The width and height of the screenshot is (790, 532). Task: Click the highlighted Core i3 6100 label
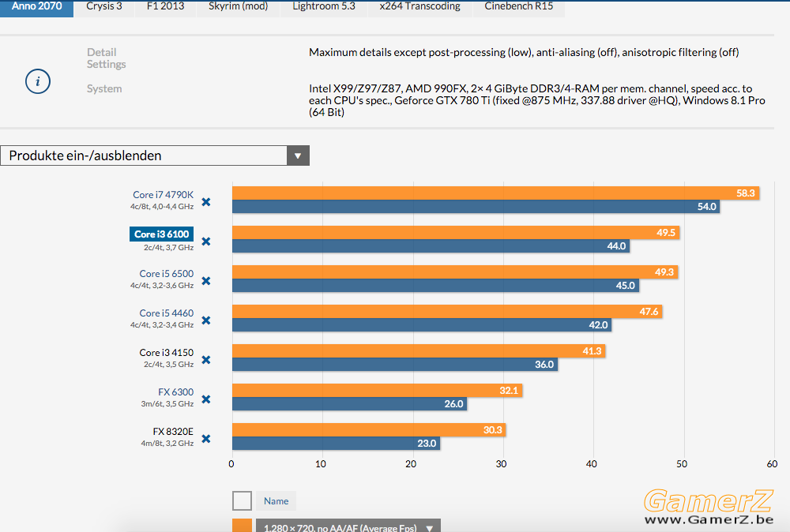coord(162,234)
